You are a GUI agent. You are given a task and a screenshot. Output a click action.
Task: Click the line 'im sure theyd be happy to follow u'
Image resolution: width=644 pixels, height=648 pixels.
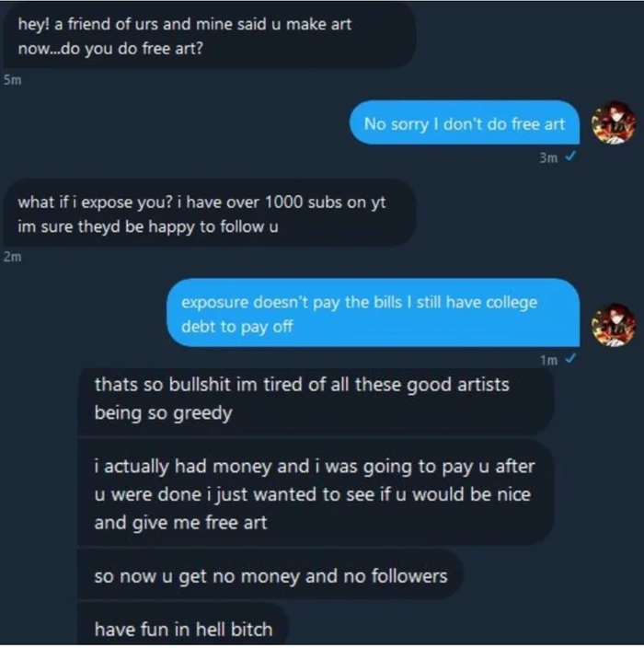pyautogui.click(x=147, y=226)
